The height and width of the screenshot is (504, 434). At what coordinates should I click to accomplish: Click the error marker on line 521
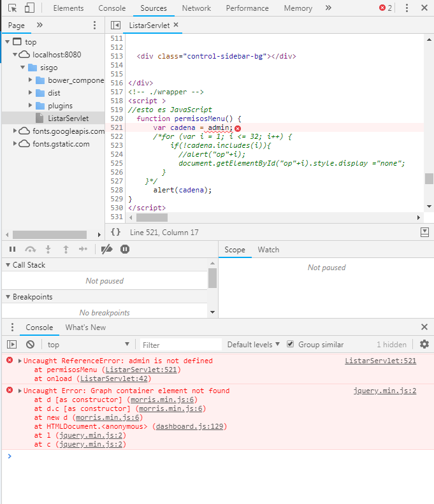tap(238, 129)
